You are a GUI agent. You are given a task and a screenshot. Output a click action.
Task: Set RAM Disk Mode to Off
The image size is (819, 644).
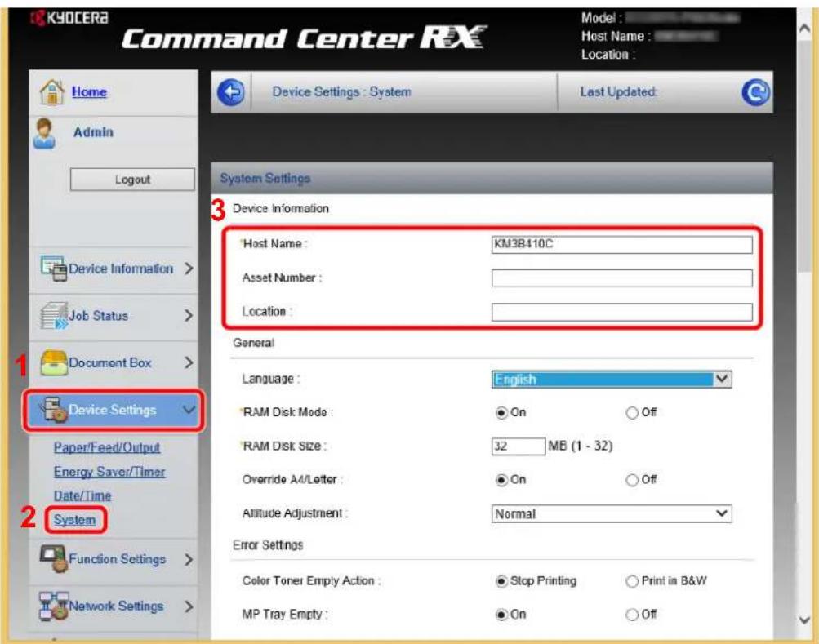point(631,413)
